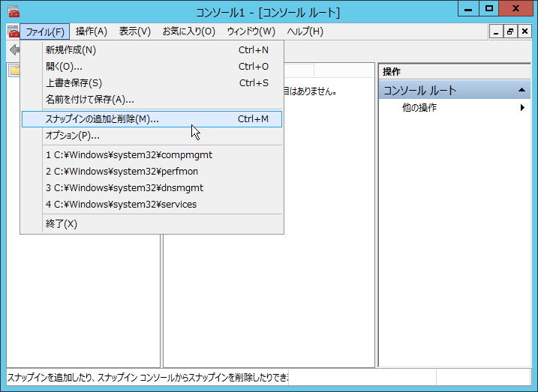Open the ヘルプ(H) menu
Image resolution: width=538 pixels, height=392 pixels.
(305, 31)
